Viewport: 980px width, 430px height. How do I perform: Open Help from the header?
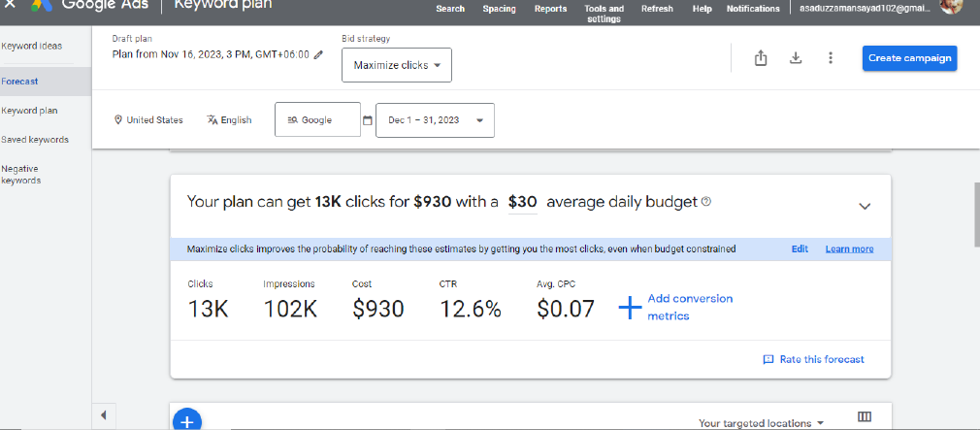click(x=702, y=9)
